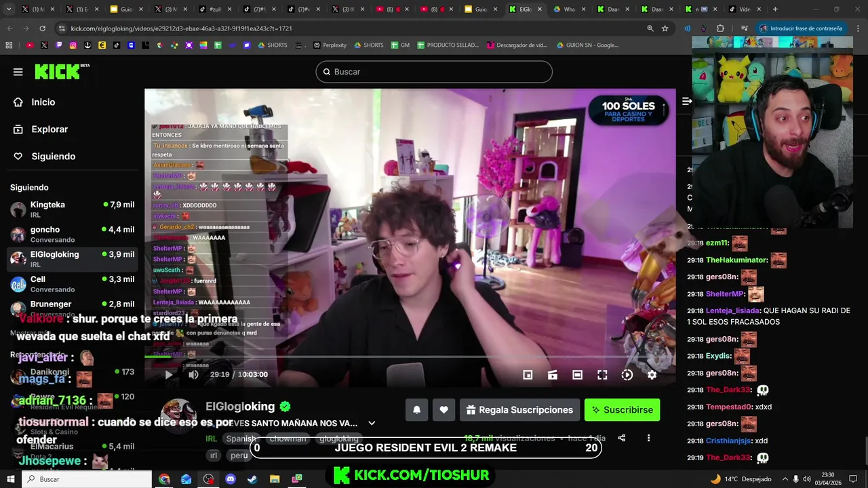868x488 pixels.
Task: Select the goncho followed channel
Action: point(72,235)
